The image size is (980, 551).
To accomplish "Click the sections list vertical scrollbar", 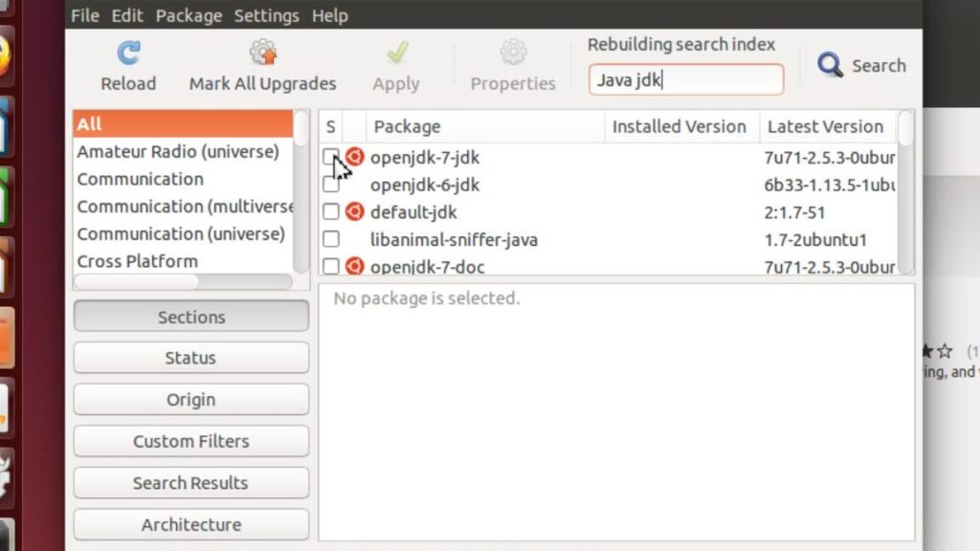I will (301, 192).
